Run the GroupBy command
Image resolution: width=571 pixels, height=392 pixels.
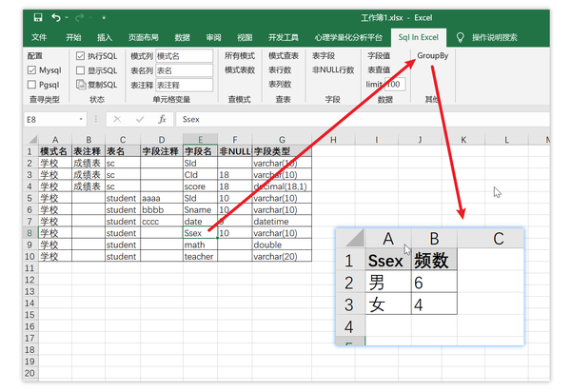coord(433,56)
